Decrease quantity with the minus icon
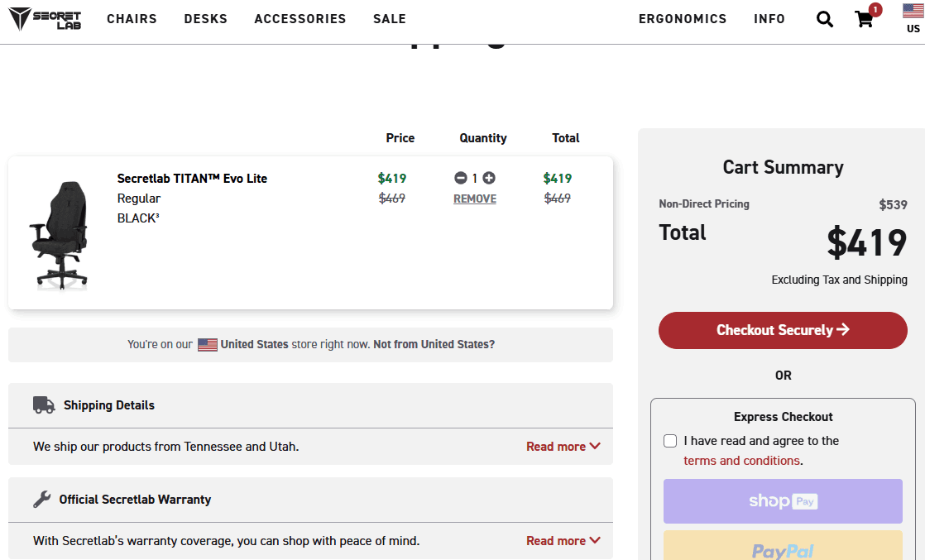The image size is (925, 560). coord(461,178)
